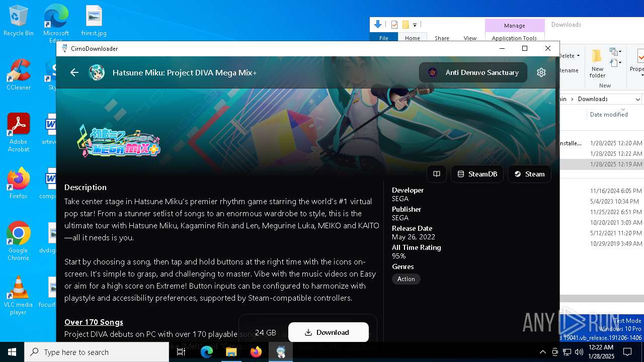Select the file row dated 10/29/2019 3:49 AM
The height and width of the screenshot is (362, 644).
pyautogui.click(x=602, y=244)
